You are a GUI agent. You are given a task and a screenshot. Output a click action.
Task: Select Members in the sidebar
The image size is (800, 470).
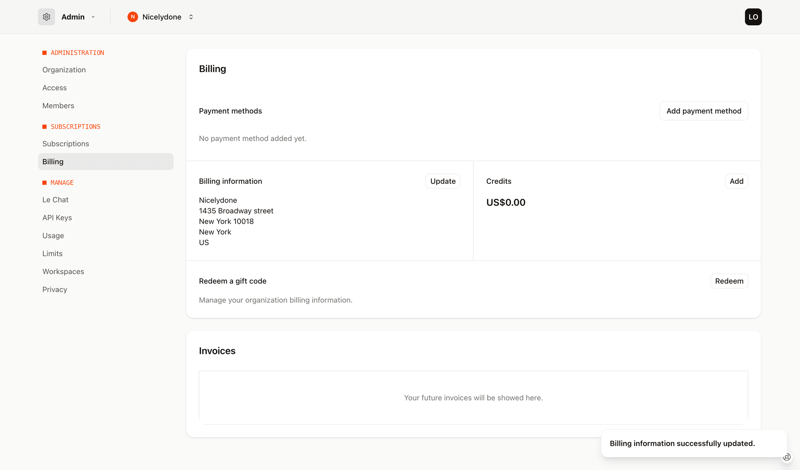[58, 106]
